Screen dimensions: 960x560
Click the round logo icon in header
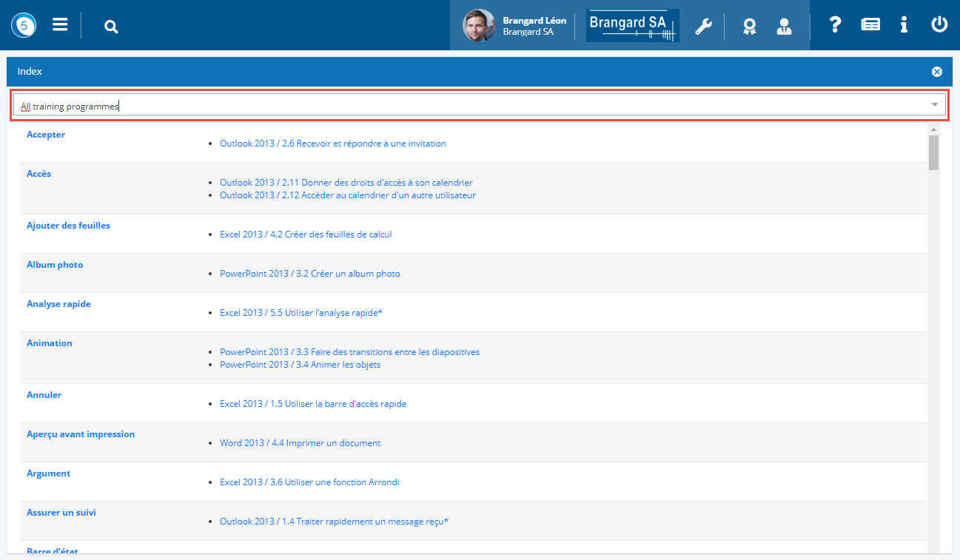pyautogui.click(x=24, y=25)
